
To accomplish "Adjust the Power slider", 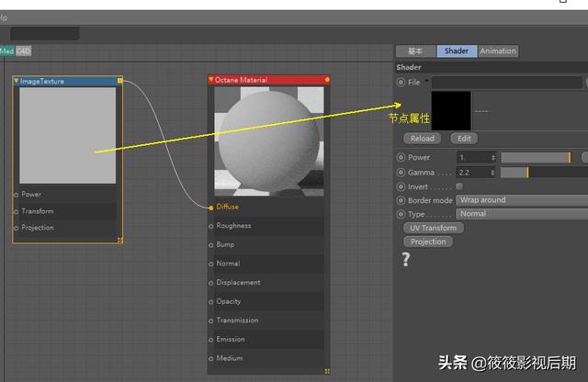I will tap(537, 157).
